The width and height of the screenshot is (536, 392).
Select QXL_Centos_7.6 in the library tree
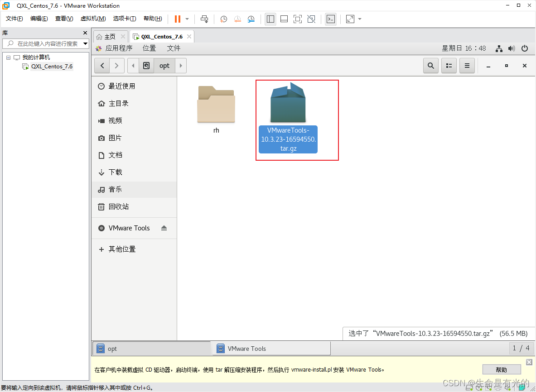pos(52,66)
